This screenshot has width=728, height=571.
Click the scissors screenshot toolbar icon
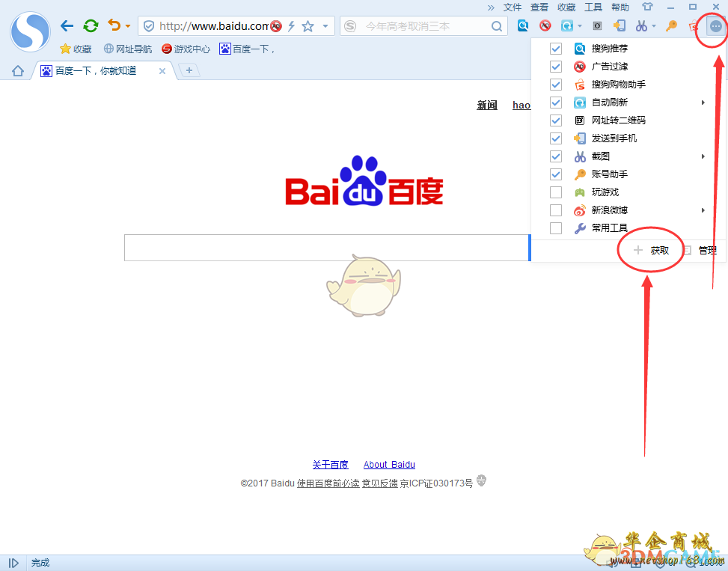(x=642, y=25)
